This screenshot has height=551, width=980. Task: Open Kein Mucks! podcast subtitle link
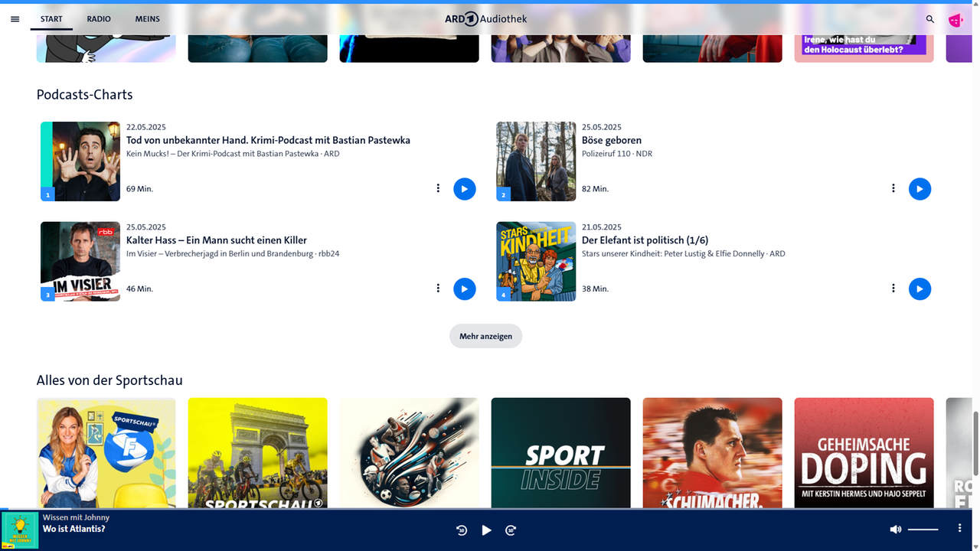pos(233,154)
